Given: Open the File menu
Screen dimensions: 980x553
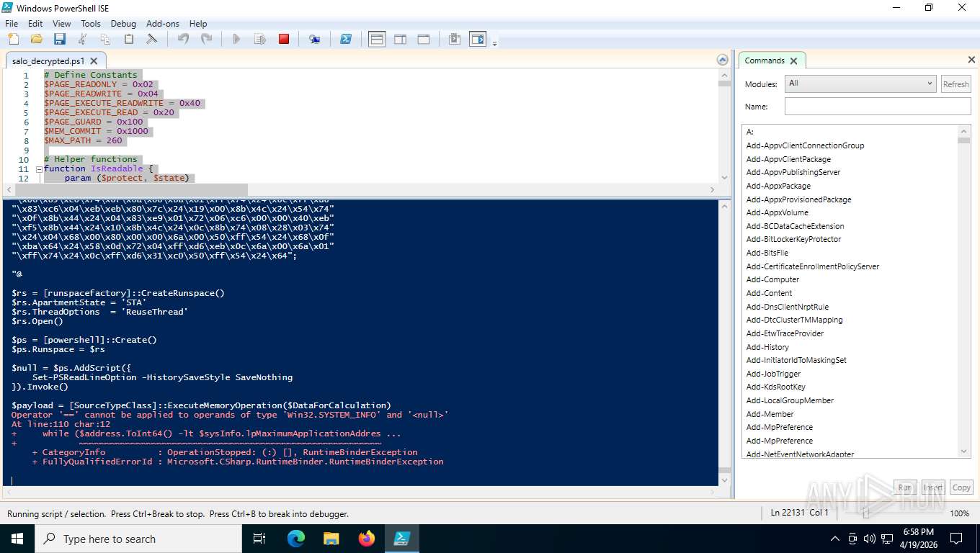Looking at the screenshot, I should click(12, 23).
